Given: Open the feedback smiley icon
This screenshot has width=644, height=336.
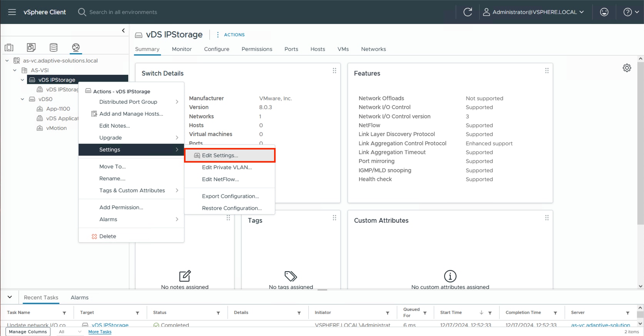Looking at the screenshot, I should click(604, 12).
